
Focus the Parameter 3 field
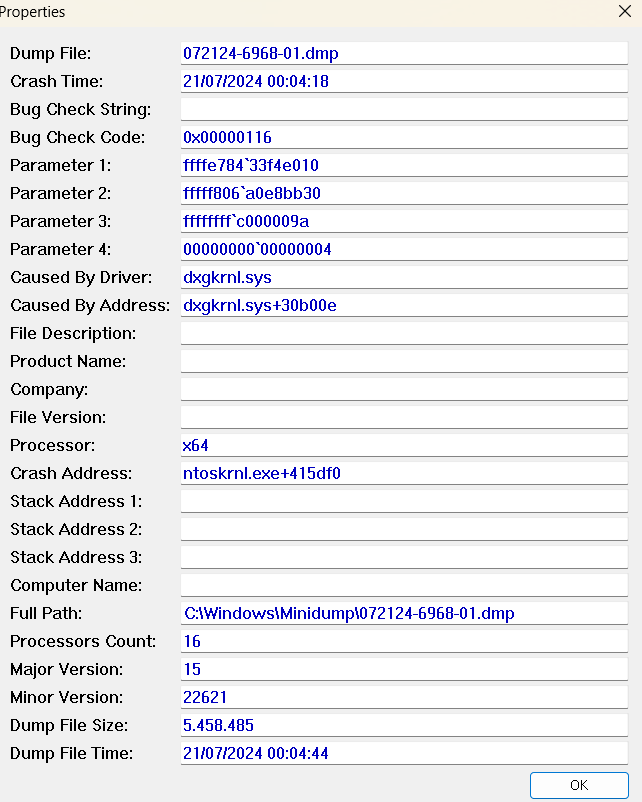click(x=404, y=221)
